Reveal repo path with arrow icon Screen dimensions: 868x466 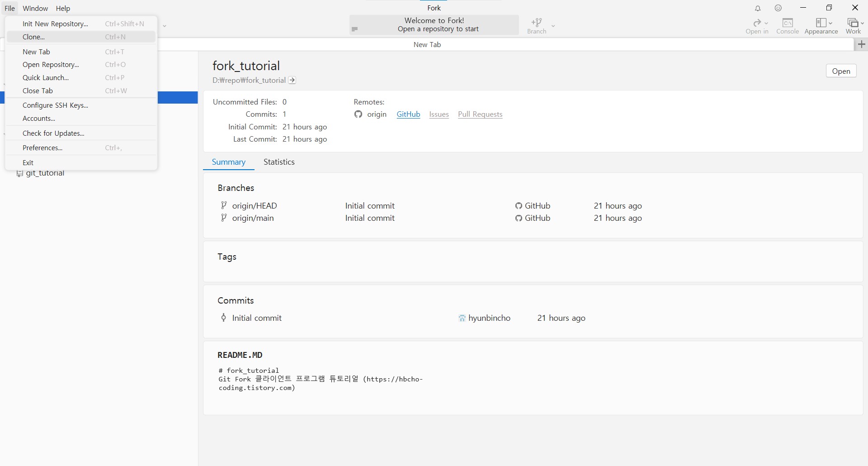click(x=292, y=80)
